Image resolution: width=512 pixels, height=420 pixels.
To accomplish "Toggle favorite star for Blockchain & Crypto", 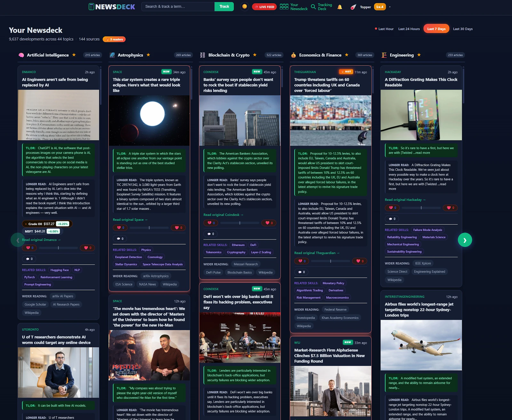I will 255,55.
